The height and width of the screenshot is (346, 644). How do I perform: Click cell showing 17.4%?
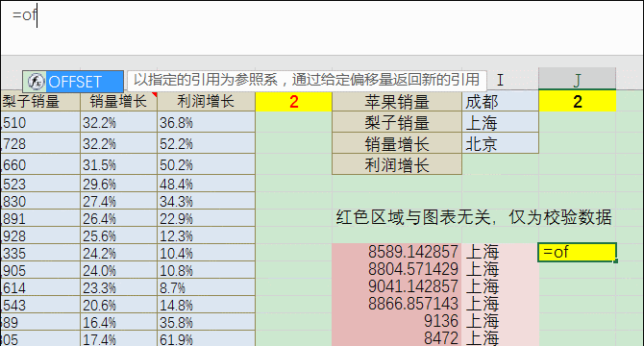click(118, 339)
